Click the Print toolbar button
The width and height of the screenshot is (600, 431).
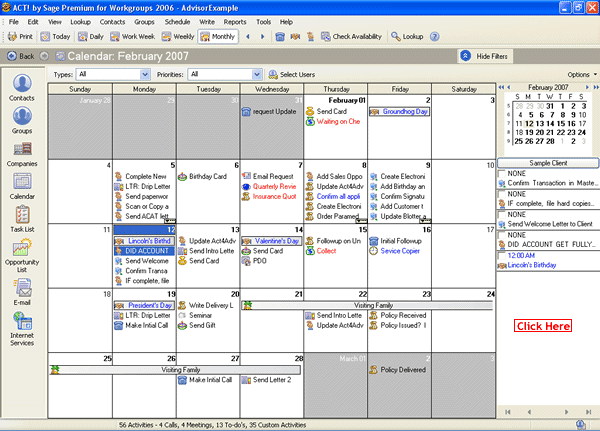click(20, 36)
